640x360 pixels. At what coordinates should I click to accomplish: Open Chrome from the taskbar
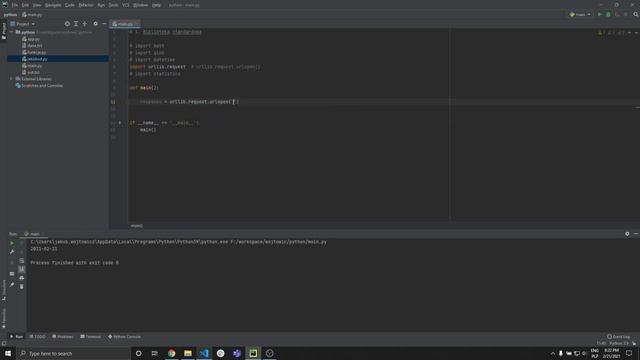tap(171, 353)
